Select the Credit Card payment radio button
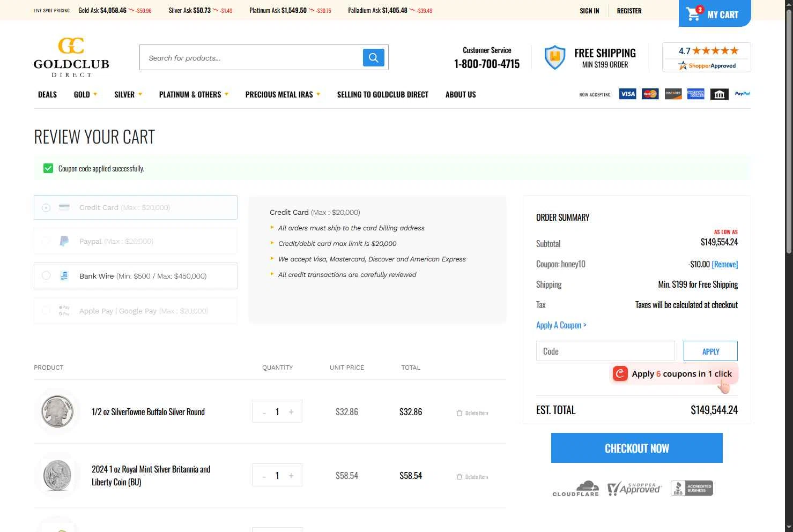 46,207
